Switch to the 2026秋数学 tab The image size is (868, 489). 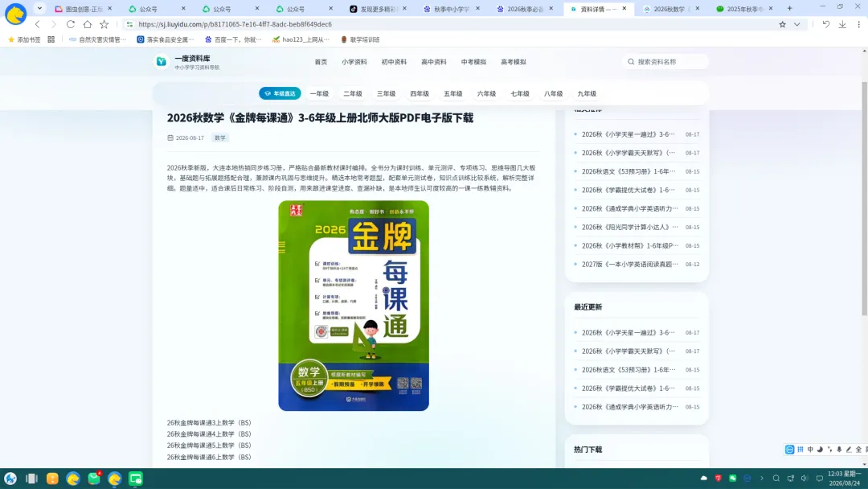[x=671, y=9]
